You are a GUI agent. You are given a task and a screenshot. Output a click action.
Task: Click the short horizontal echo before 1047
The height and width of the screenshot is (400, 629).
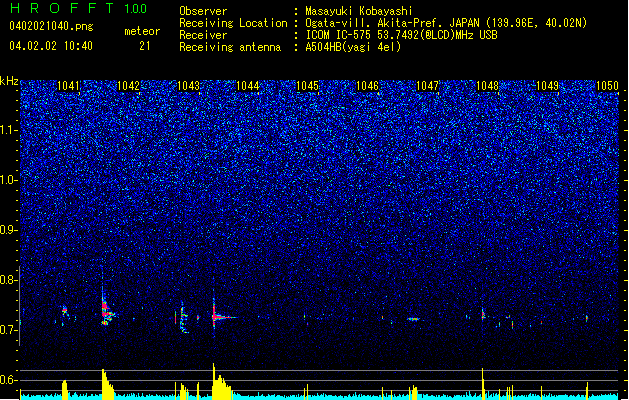coord(414,319)
